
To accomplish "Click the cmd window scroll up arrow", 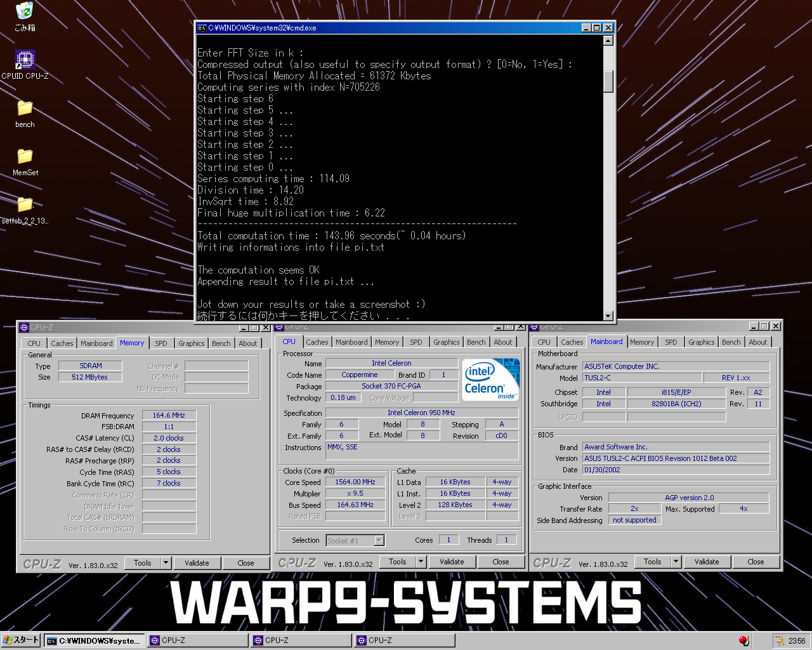I will pos(608,41).
